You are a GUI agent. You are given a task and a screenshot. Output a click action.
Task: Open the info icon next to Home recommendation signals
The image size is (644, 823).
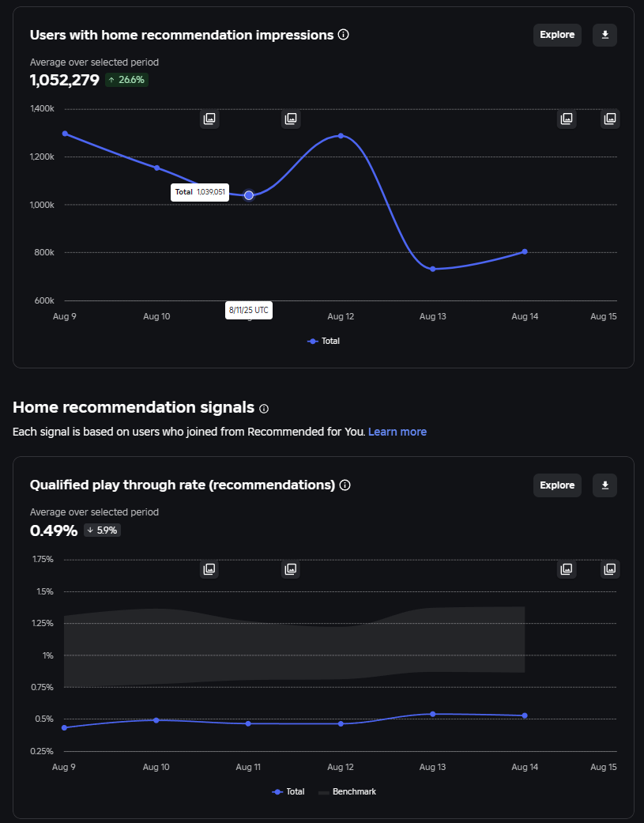(x=264, y=409)
